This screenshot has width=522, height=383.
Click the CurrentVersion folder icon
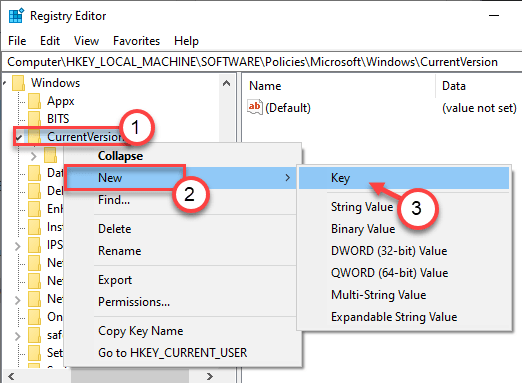tap(35, 136)
